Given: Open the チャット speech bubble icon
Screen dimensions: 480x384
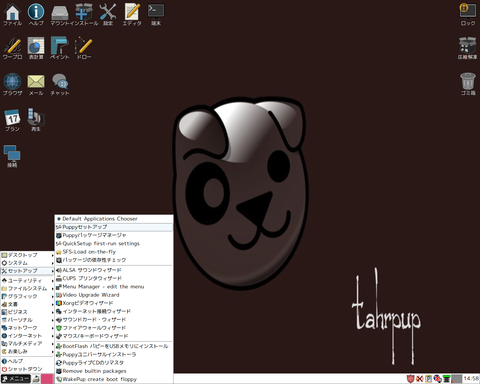Looking at the screenshot, I should 60,85.
